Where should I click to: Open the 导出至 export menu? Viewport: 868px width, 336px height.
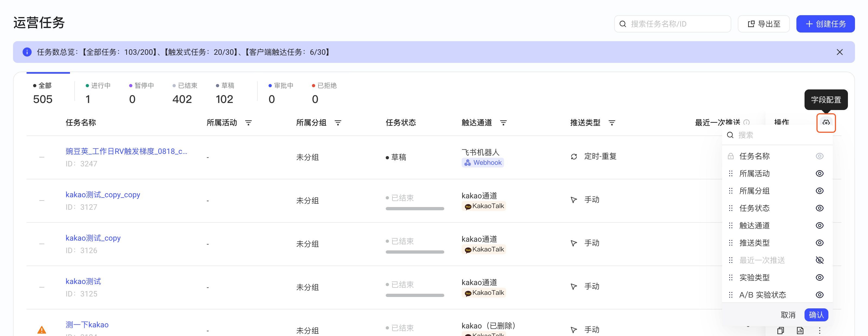pos(764,24)
